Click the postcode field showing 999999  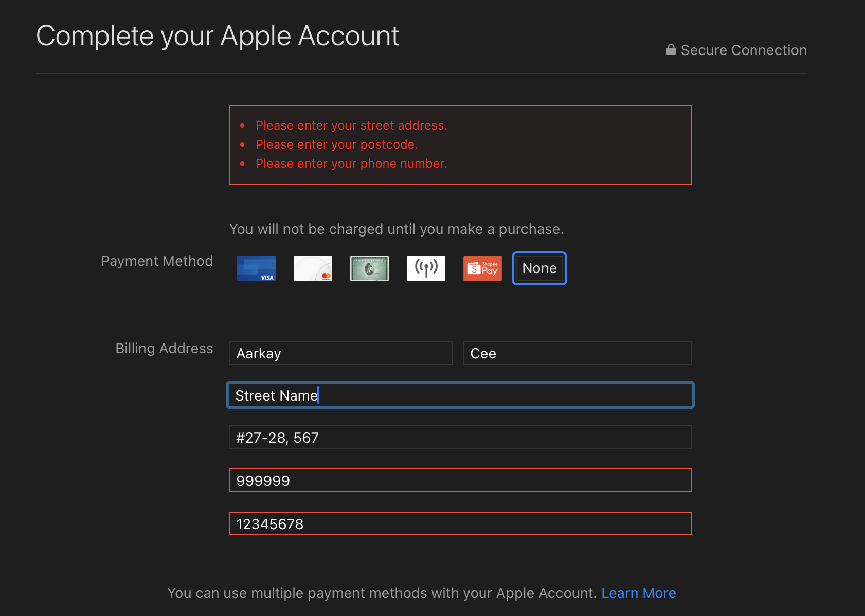[x=460, y=480]
